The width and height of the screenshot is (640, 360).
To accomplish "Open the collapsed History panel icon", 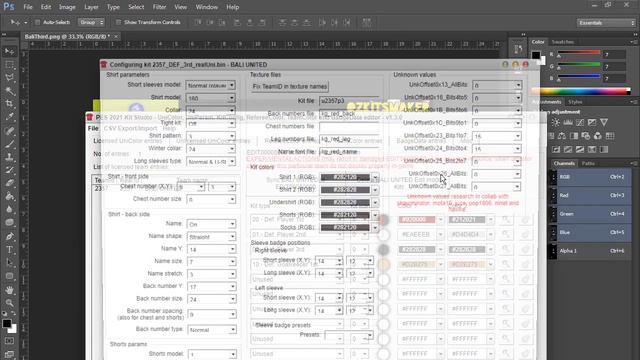I will (x=518, y=50).
